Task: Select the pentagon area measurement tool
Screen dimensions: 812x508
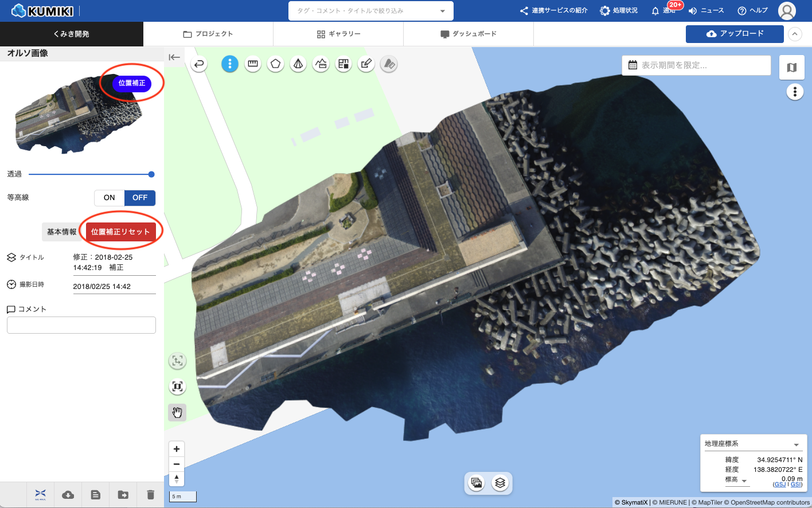Action: pos(276,64)
